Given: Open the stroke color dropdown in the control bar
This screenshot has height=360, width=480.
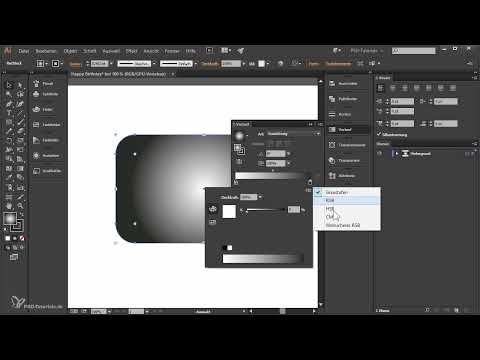Looking at the screenshot, I should [62, 63].
